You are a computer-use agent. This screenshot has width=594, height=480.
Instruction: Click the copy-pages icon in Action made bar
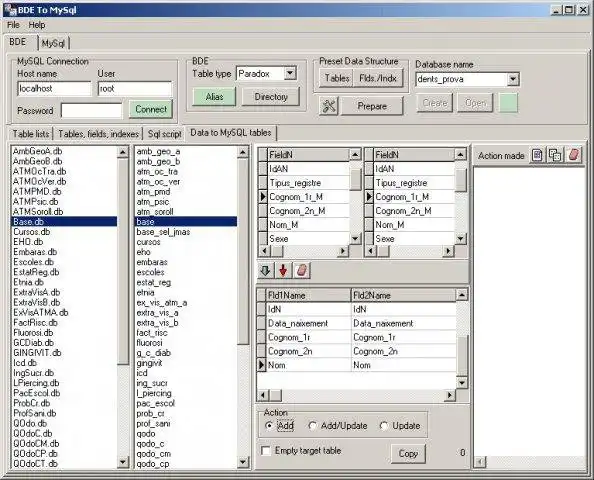click(x=555, y=155)
